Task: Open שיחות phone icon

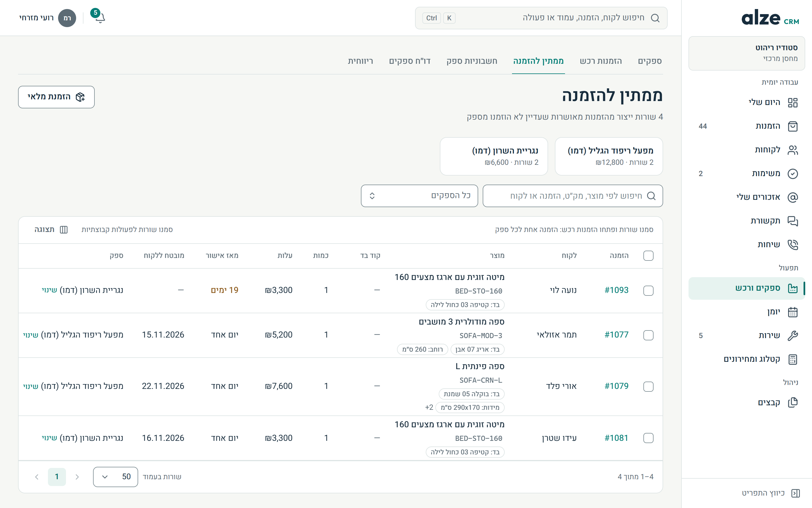Action: 793,245
